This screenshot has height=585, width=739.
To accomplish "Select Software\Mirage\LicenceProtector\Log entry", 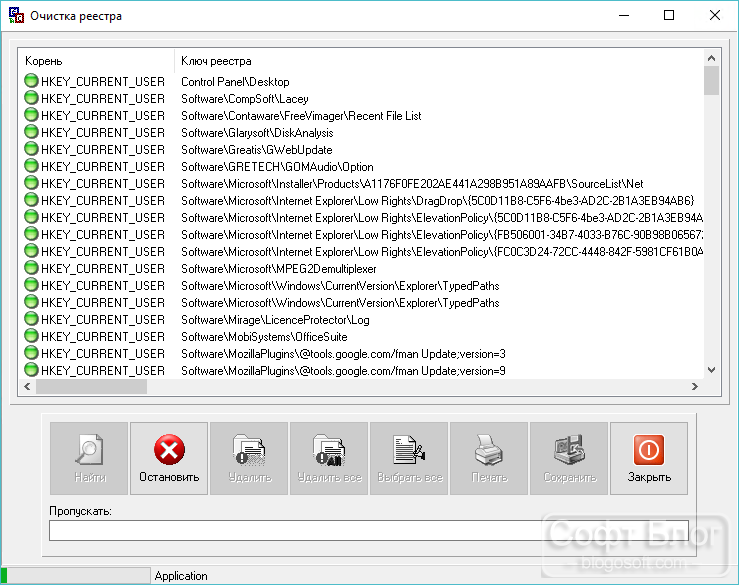I will coord(275,320).
